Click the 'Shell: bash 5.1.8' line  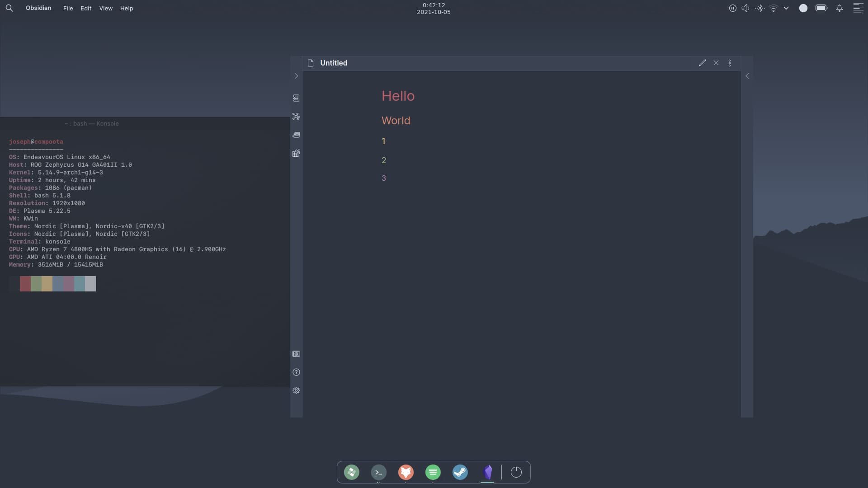(x=40, y=196)
